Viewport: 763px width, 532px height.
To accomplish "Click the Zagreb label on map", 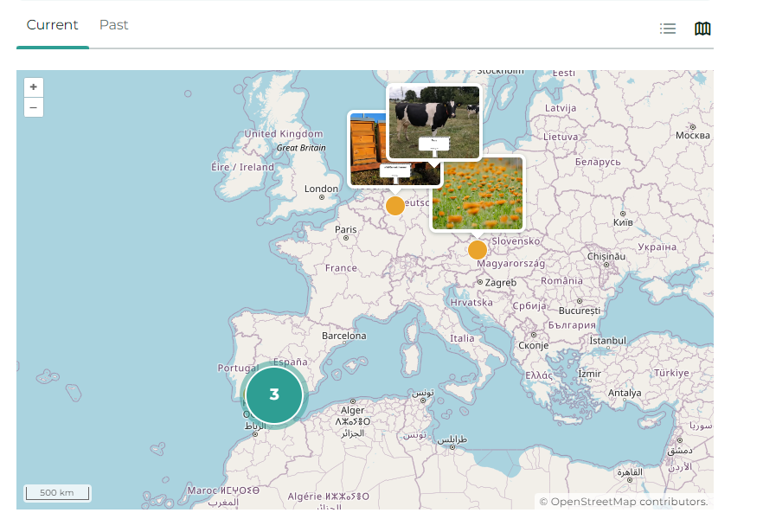I will tap(500, 283).
